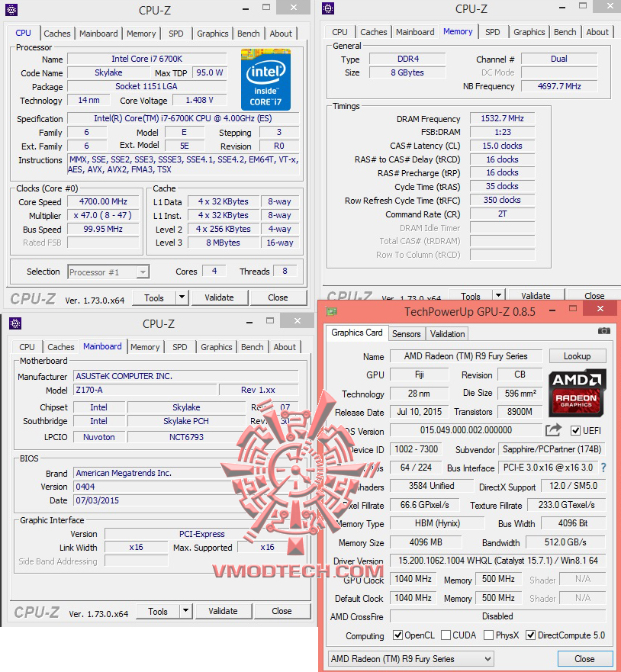Click the GPU-Z screenshot camera icon
The width and height of the screenshot is (621, 672).
(604, 330)
